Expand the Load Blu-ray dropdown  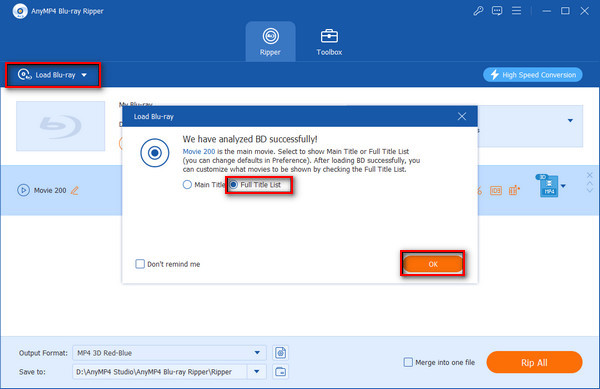click(x=84, y=75)
